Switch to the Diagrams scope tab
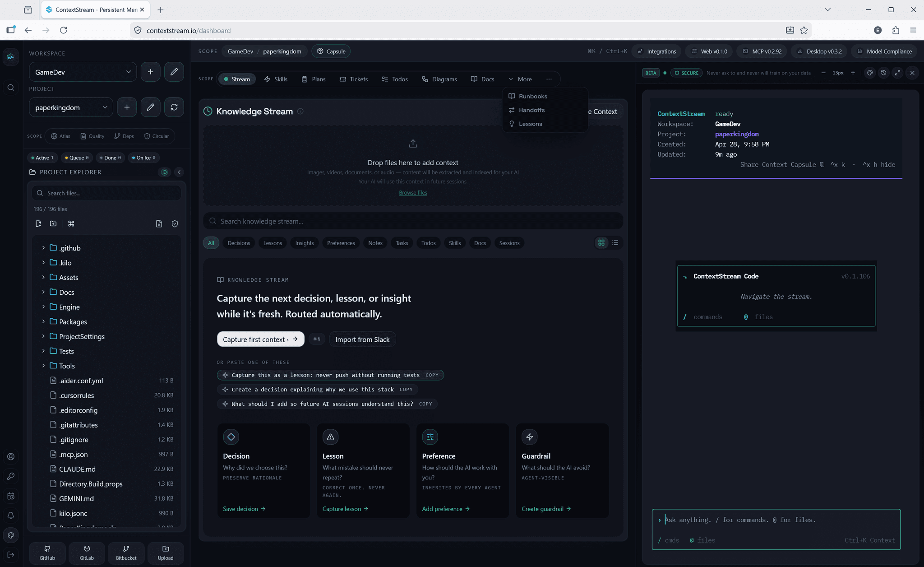Image resolution: width=924 pixels, height=567 pixels. pos(439,79)
